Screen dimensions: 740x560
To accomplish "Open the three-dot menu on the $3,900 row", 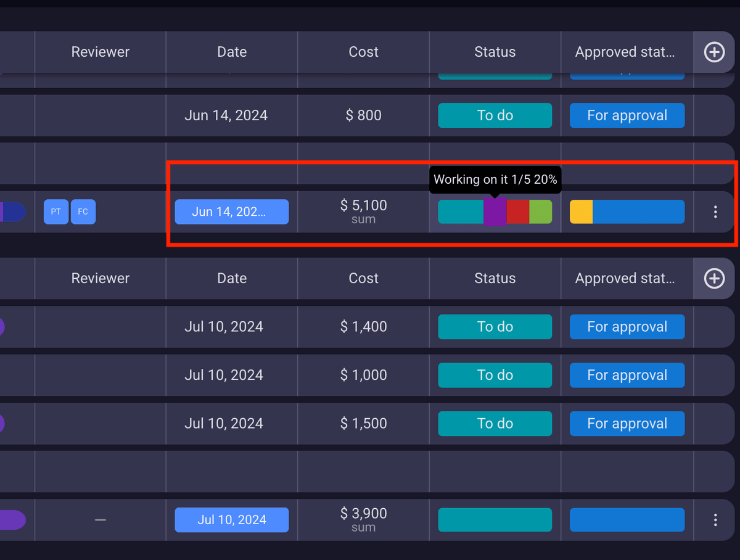I will (x=715, y=520).
